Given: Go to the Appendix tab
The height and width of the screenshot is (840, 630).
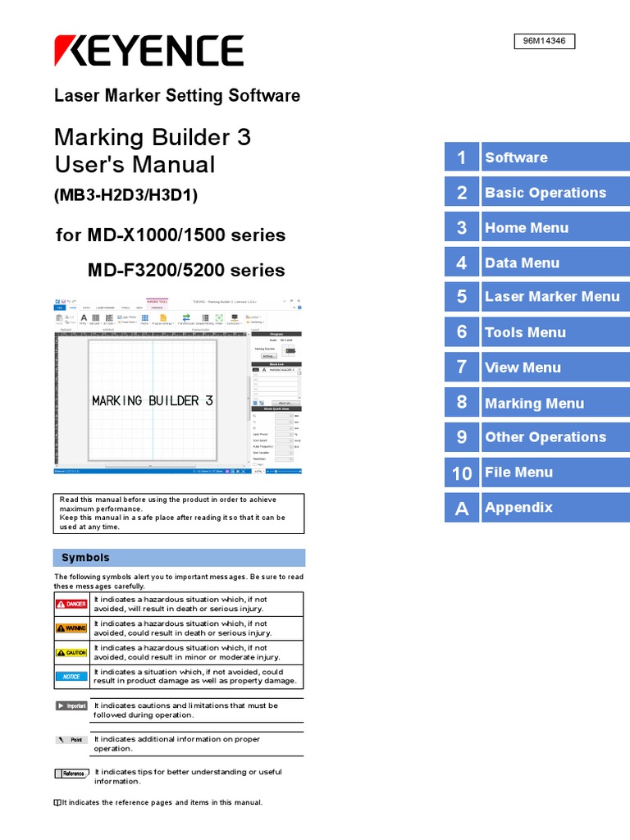Looking at the screenshot, I should click(x=536, y=507).
